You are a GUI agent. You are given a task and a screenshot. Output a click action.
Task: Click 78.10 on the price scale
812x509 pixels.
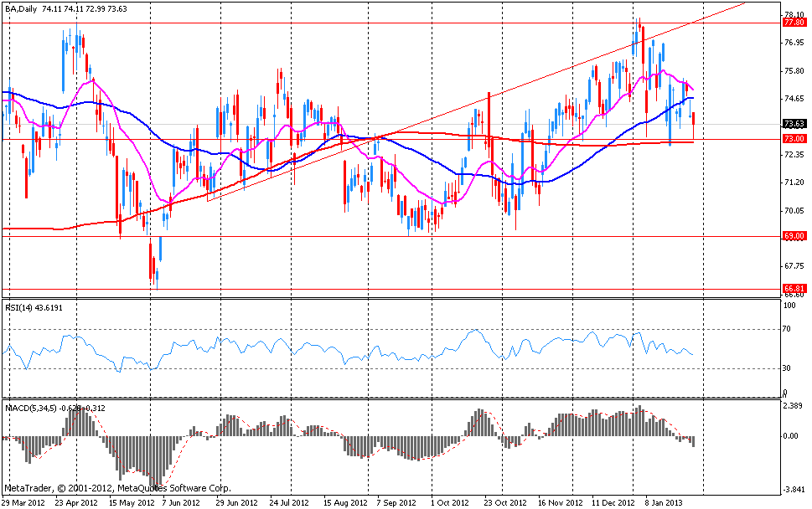pos(794,14)
